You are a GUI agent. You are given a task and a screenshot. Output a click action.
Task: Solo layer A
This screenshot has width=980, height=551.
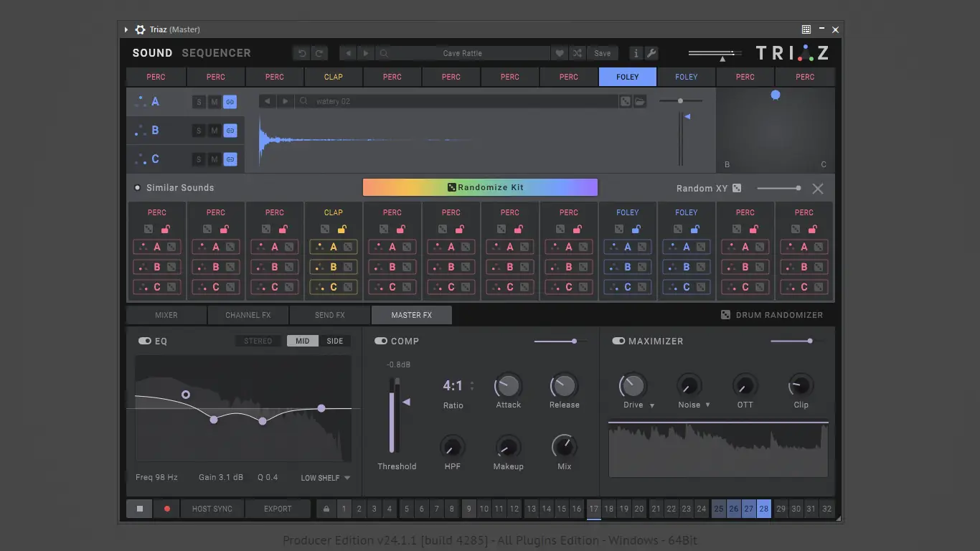pyautogui.click(x=199, y=102)
